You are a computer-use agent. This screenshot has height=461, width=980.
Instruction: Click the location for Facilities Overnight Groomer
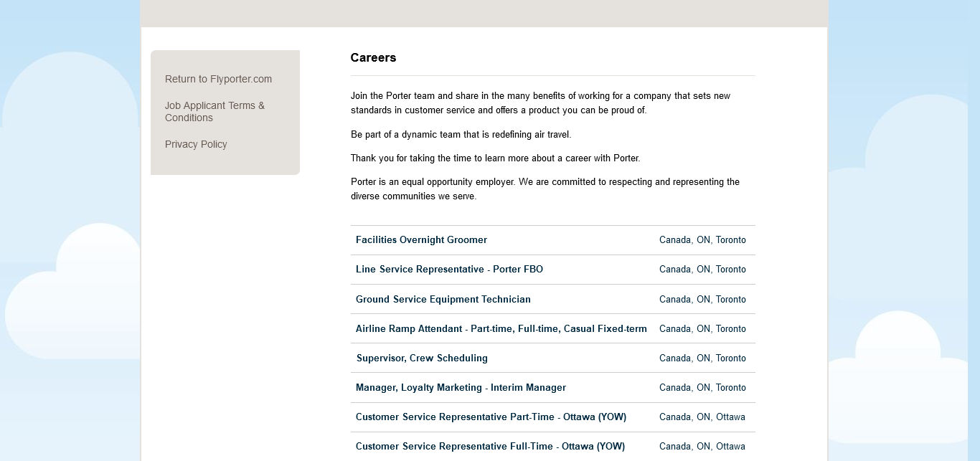(702, 240)
